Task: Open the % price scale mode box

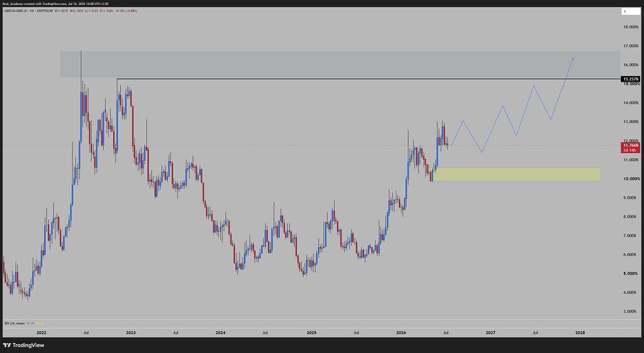Action: coord(630,11)
